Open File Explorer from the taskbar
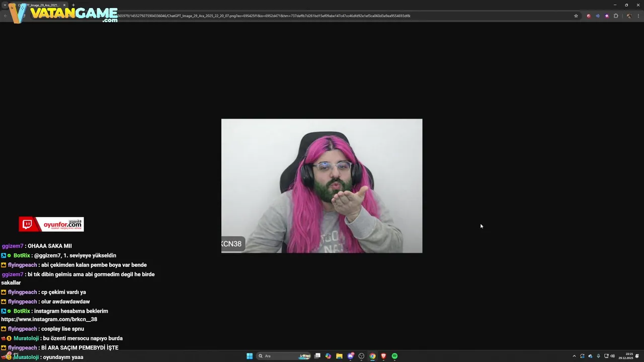The image size is (644, 362). (339, 356)
